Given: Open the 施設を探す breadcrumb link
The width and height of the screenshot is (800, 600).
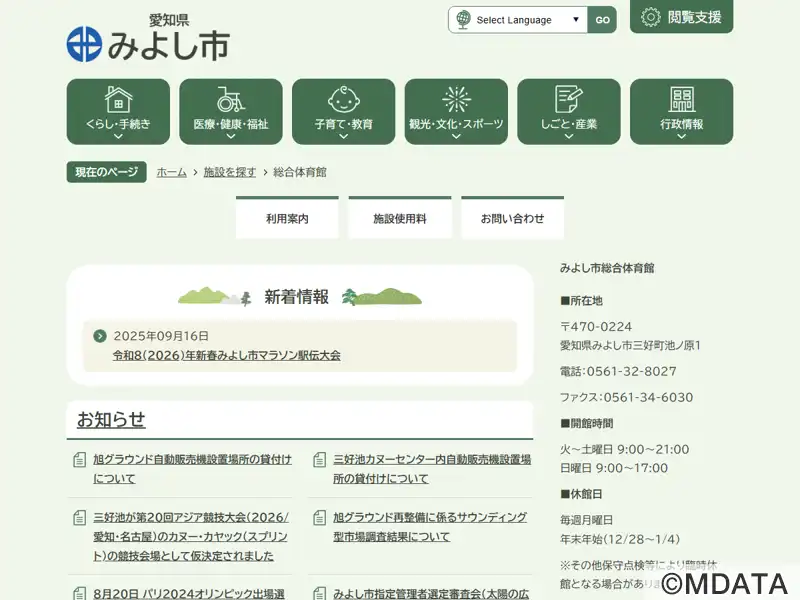Looking at the screenshot, I should coord(229,172).
